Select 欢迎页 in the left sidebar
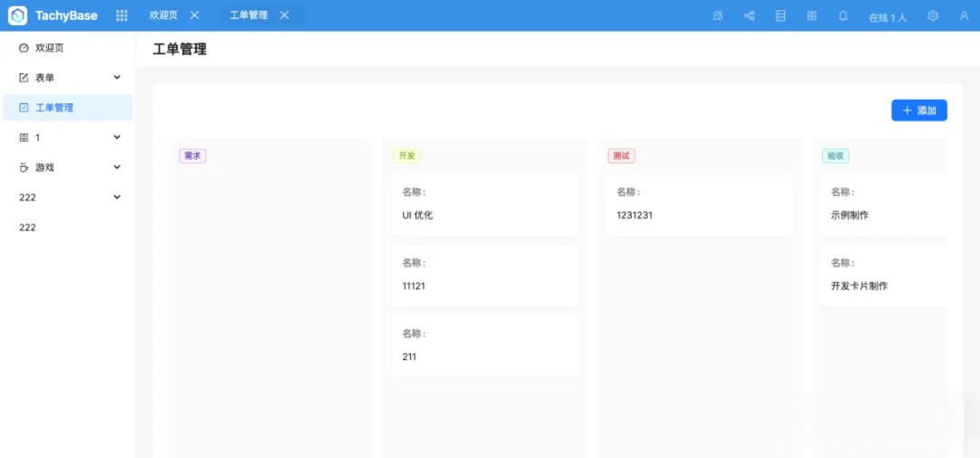Screen dimensions: 980x458 pyautogui.click(x=49, y=48)
